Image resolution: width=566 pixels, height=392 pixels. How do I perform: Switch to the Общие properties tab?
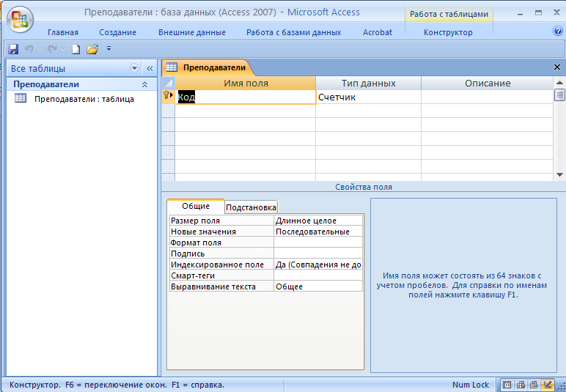tap(196, 206)
